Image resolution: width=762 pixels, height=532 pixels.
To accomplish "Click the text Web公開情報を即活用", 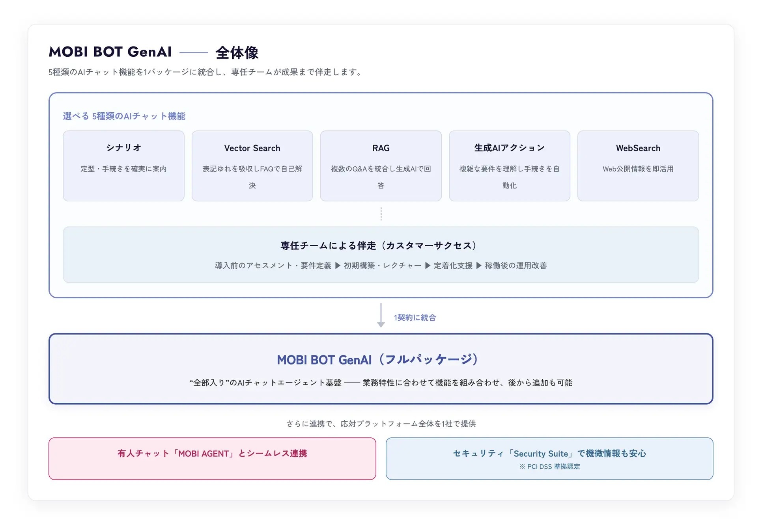I will [638, 169].
